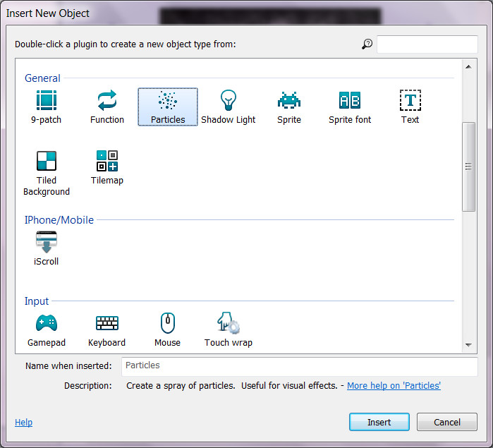Select the 9-patch plugin icon
Viewport: 493px width, 448px height.
tap(47, 101)
